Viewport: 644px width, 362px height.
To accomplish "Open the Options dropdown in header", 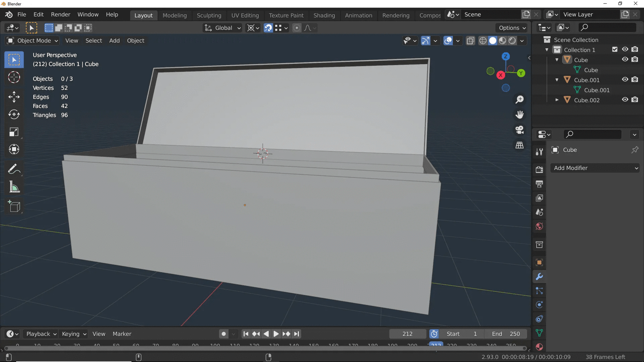I will tap(512, 28).
